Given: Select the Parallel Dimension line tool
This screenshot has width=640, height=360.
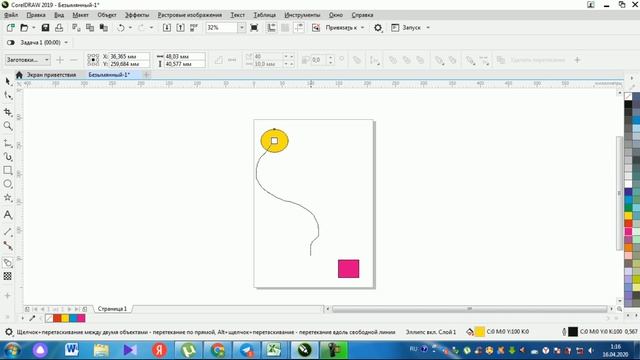Looking at the screenshot, I should tap(8, 231).
